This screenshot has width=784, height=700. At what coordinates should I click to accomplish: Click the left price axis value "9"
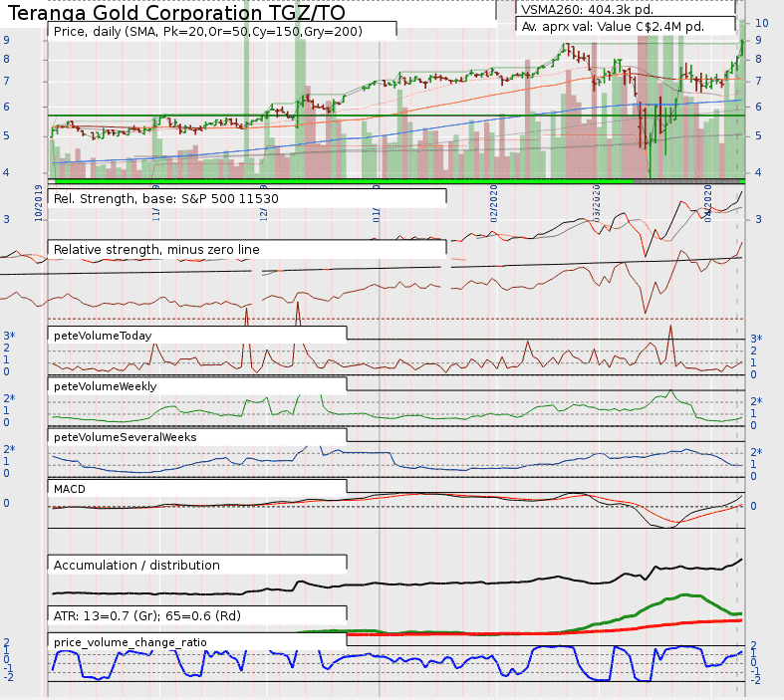click(7, 40)
